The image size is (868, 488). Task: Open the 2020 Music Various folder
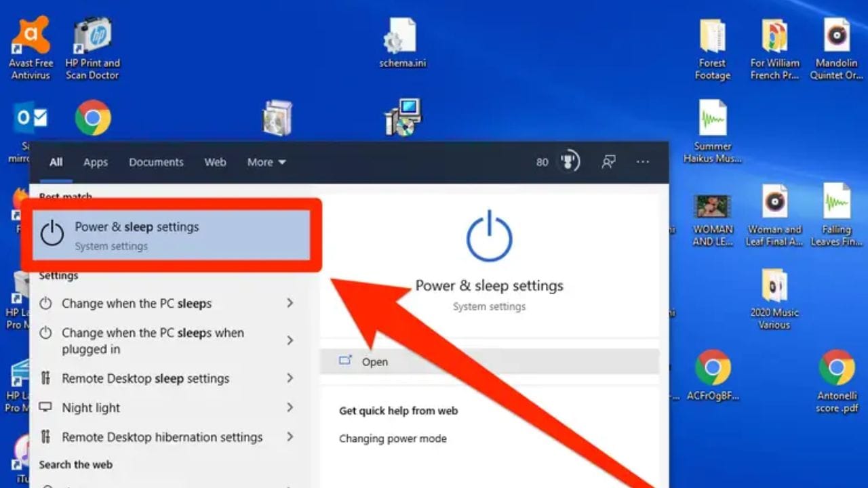(774, 287)
